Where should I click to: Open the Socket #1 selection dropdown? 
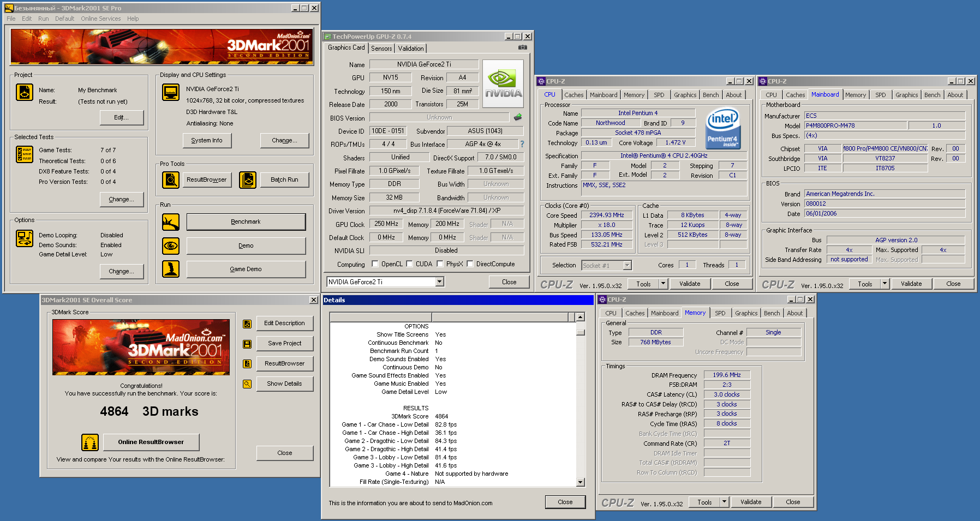[x=627, y=266]
